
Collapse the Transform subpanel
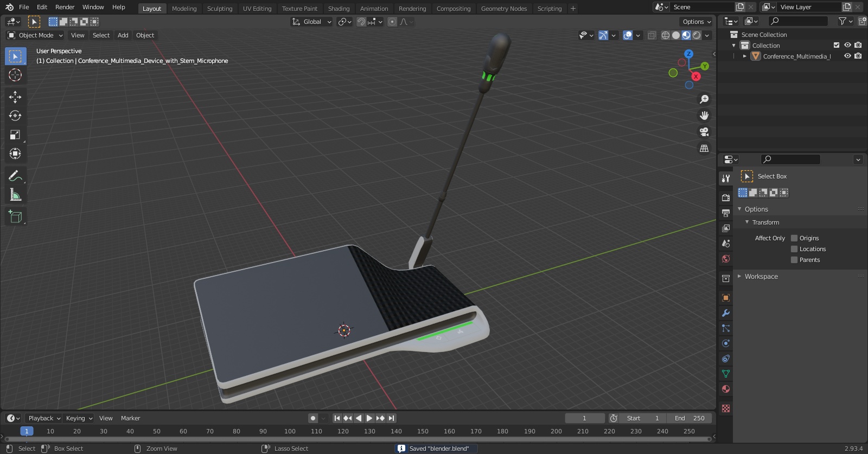pos(747,222)
